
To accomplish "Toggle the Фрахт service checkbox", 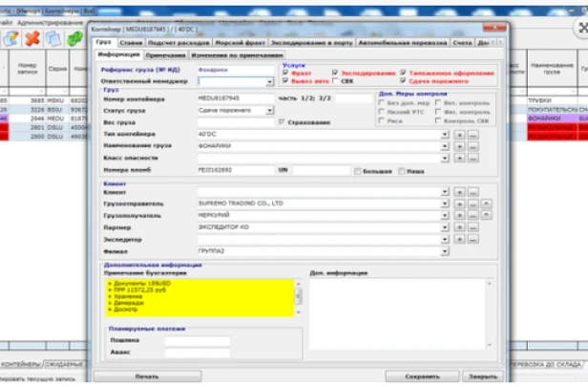I will click(x=286, y=73).
